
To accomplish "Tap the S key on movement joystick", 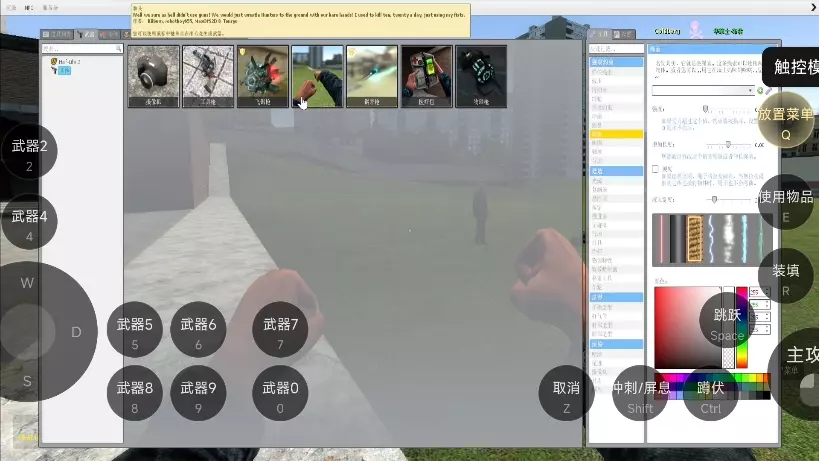I will (27, 381).
